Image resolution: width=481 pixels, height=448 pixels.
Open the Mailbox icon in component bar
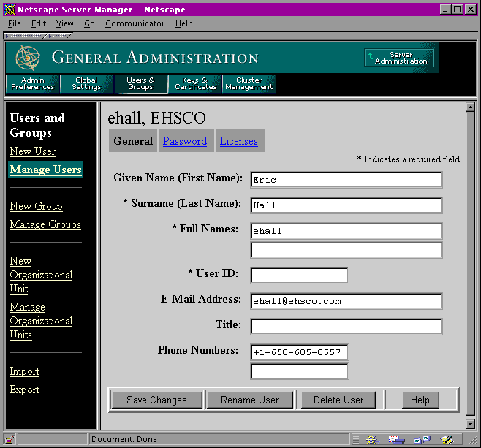tap(397, 439)
